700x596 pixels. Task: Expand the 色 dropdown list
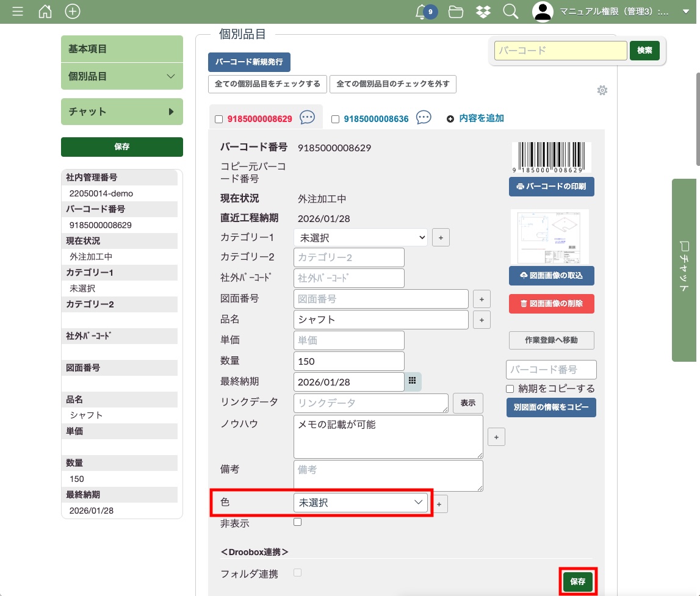(x=360, y=502)
